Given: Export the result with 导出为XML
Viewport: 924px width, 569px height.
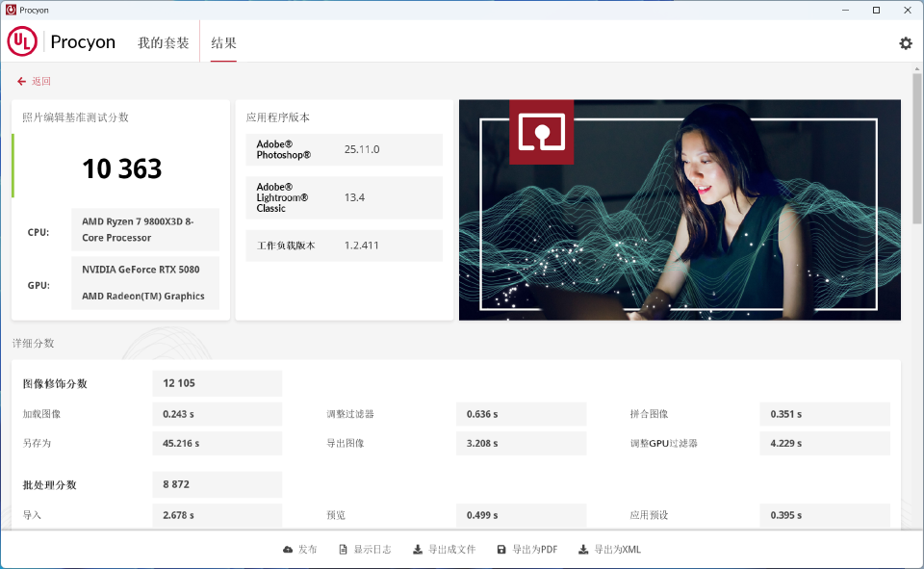Looking at the screenshot, I should pos(618,550).
